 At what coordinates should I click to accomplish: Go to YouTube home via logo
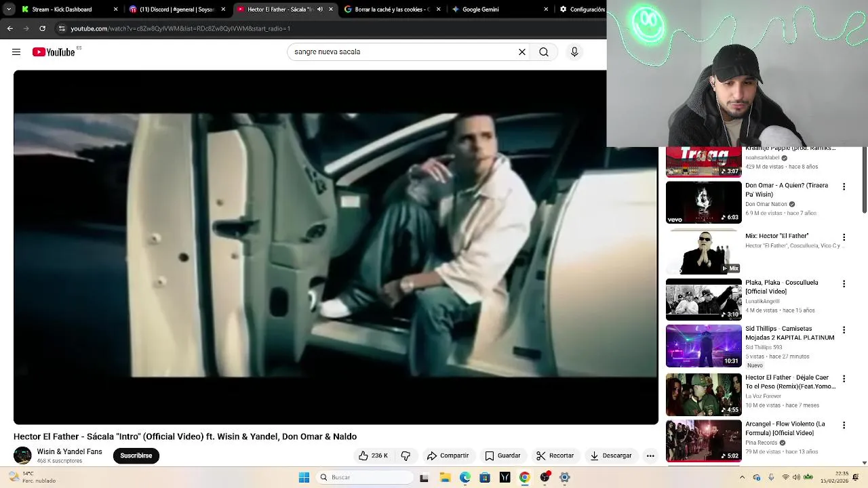(54, 52)
